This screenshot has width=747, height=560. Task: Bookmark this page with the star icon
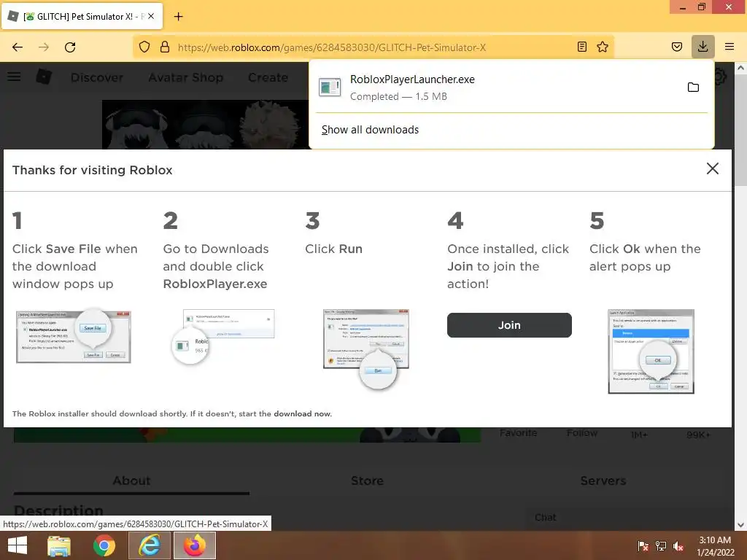tap(603, 47)
